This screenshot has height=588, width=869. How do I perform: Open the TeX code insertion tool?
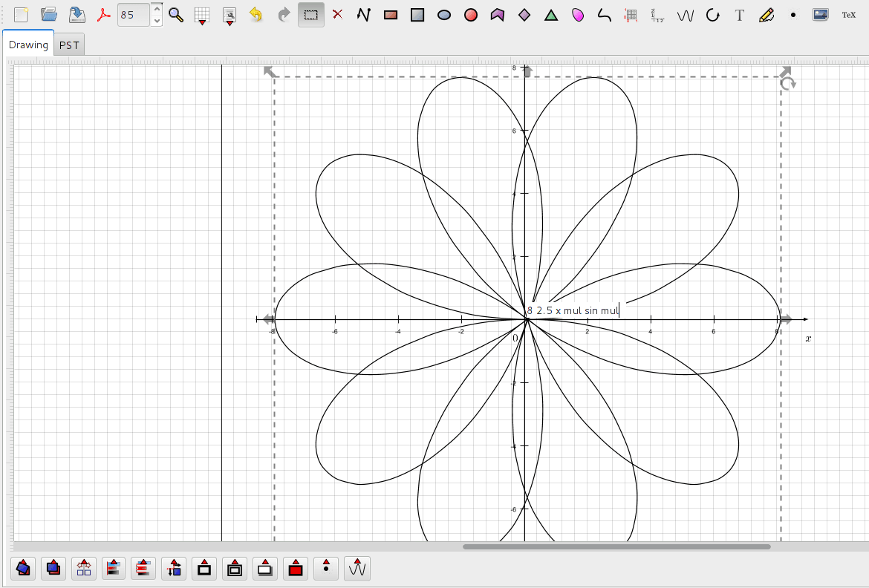click(848, 15)
